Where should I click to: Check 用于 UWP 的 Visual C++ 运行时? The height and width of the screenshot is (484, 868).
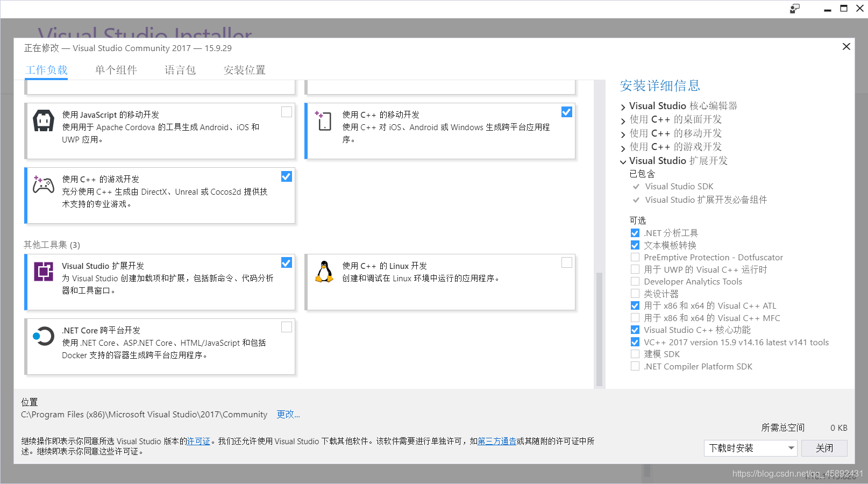click(x=635, y=269)
